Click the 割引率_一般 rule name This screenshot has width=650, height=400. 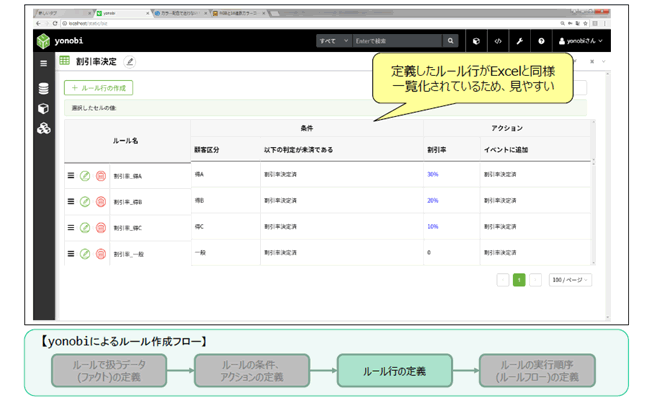pos(129,254)
